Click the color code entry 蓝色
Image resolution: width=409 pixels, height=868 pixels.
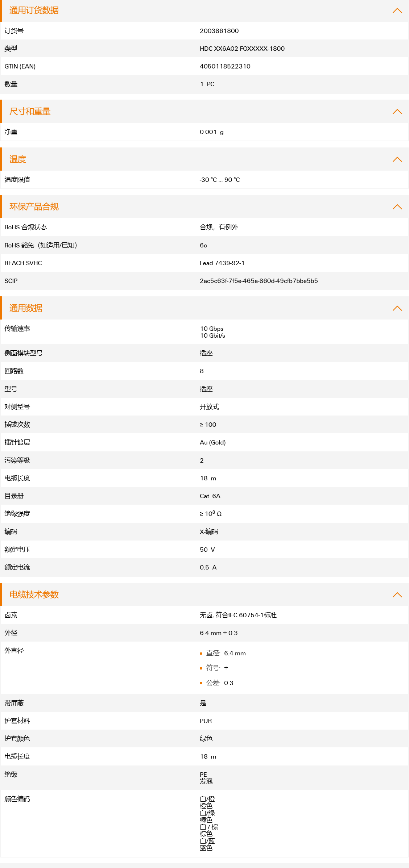pos(206,848)
